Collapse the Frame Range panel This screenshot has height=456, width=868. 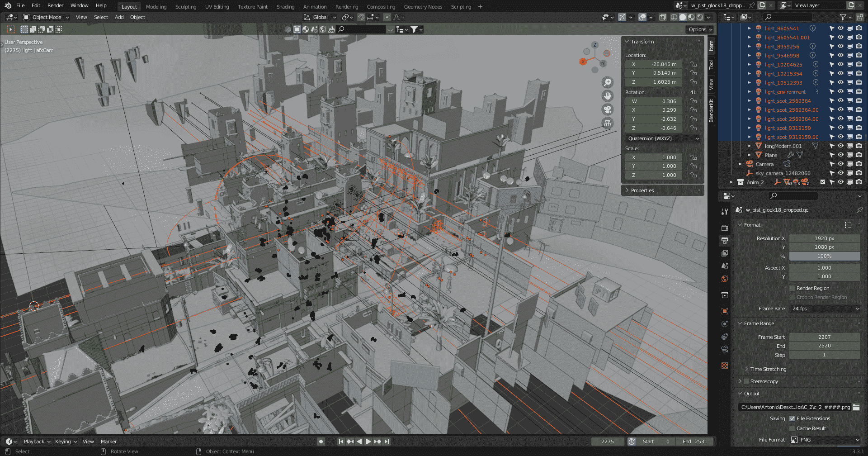(x=758, y=323)
